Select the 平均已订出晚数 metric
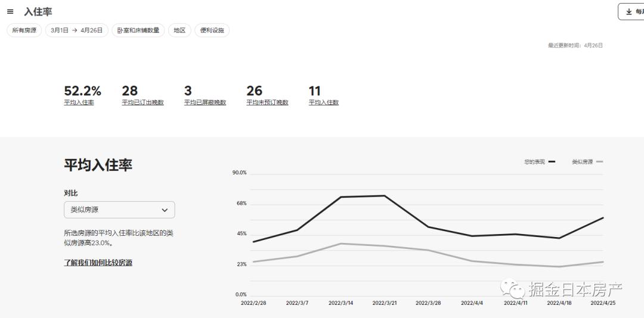 click(143, 102)
